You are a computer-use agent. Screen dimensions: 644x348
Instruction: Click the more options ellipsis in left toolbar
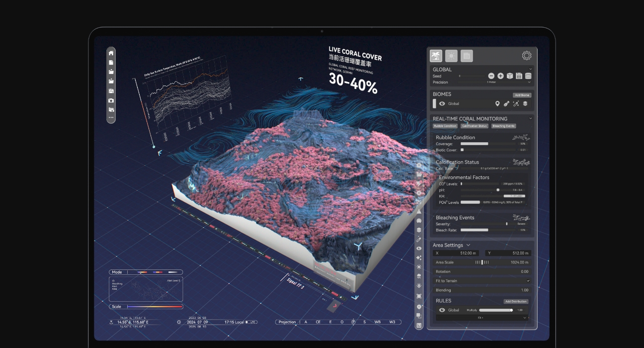click(x=111, y=118)
